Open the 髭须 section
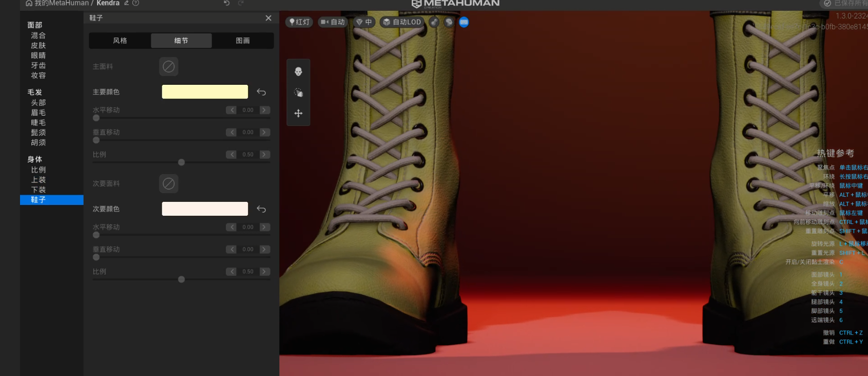Screen dimensions: 868x376 coord(38,133)
